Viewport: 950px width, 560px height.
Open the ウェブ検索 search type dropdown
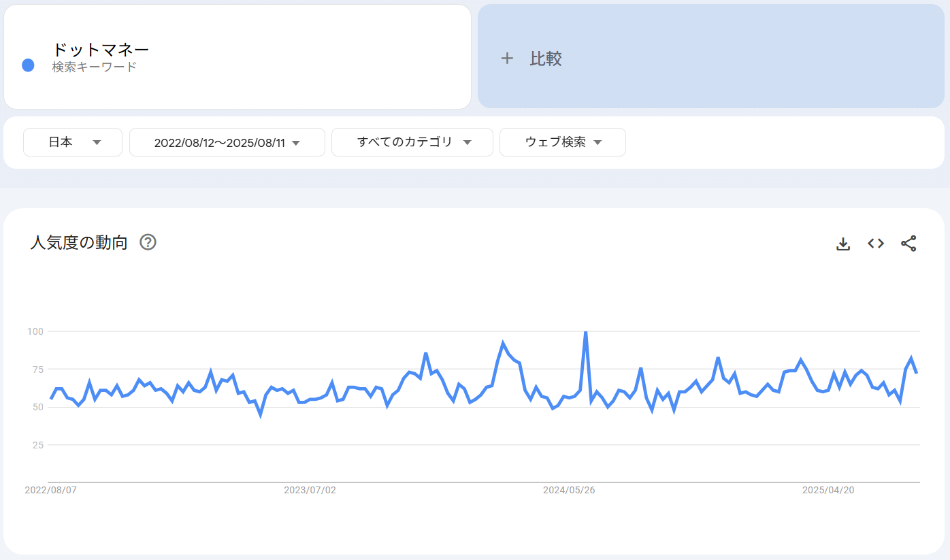[563, 142]
